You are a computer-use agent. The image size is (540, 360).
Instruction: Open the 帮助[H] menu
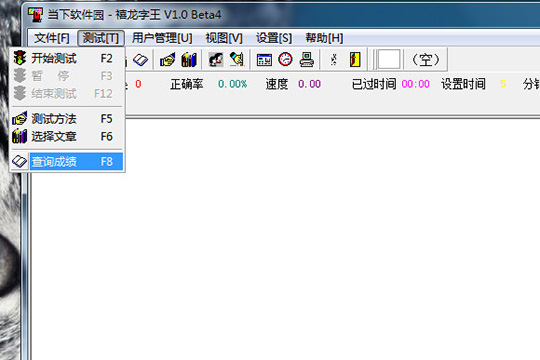pos(324,38)
